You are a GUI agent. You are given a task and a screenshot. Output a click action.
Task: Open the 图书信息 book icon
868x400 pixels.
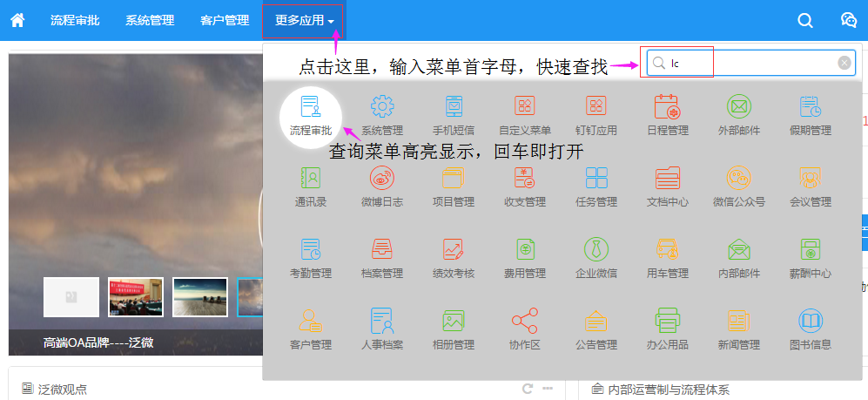(810, 321)
